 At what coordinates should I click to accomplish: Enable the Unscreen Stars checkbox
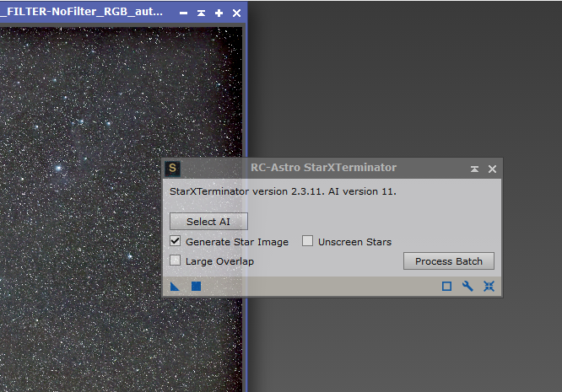click(307, 241)
